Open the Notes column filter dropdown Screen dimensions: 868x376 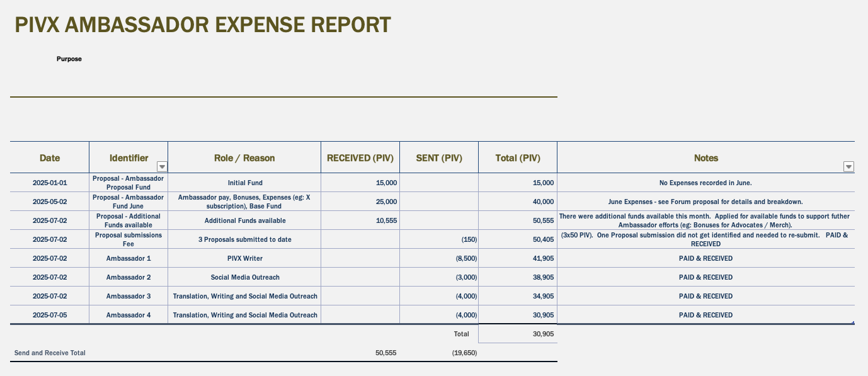click(848, 167)
